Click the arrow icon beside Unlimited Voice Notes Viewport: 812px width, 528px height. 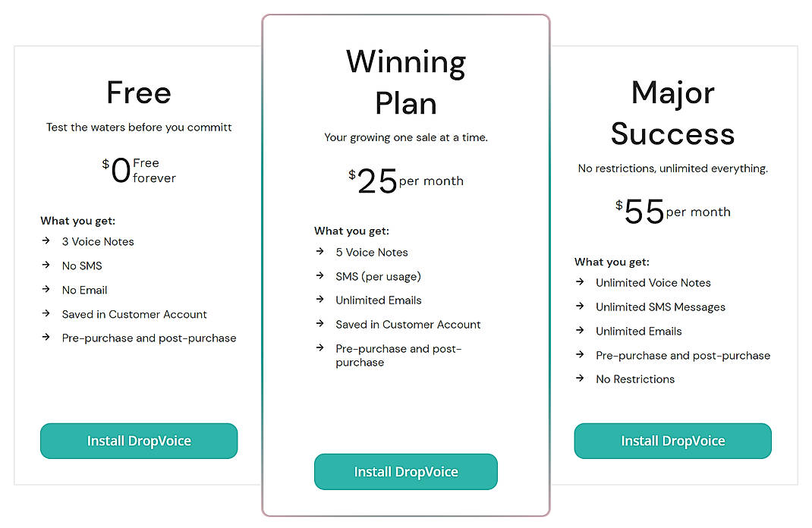pos(580,282)
